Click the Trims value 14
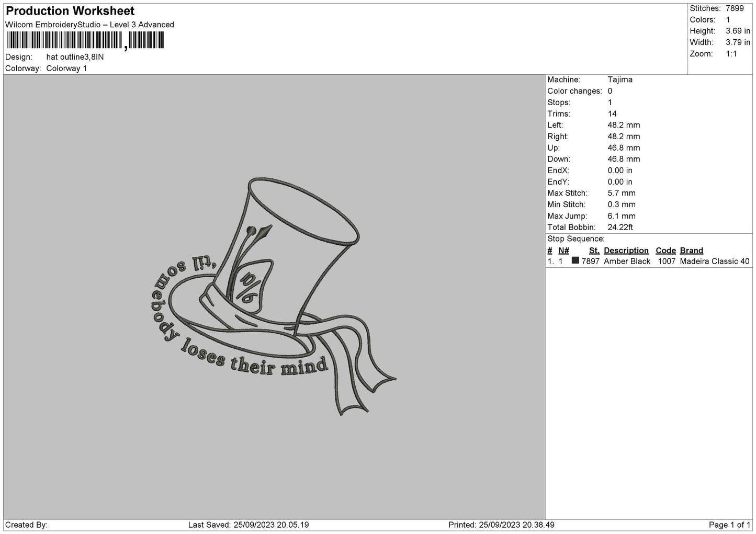Viewport: 756px width, 534px height. click(x=612, y=114)
